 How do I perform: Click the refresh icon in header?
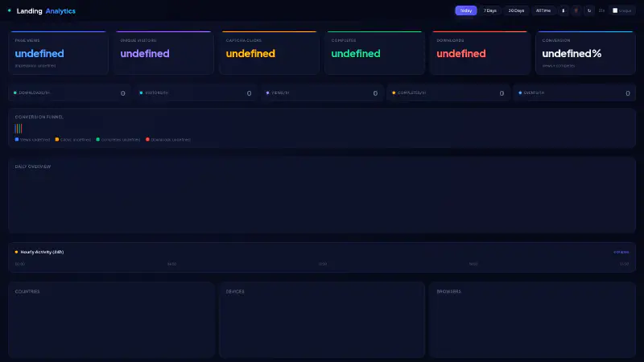point(589,10)
